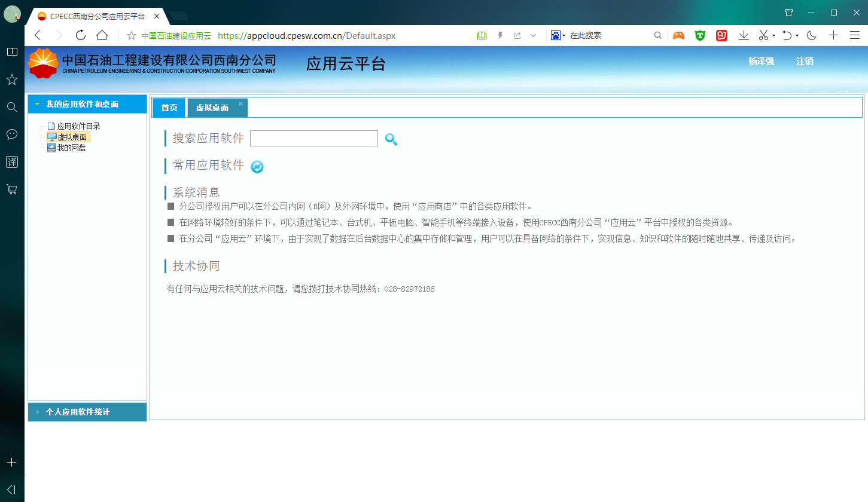Click the 杨泽强 username link
The height and width of the screenshot is (502, 868).
(761, 61)
